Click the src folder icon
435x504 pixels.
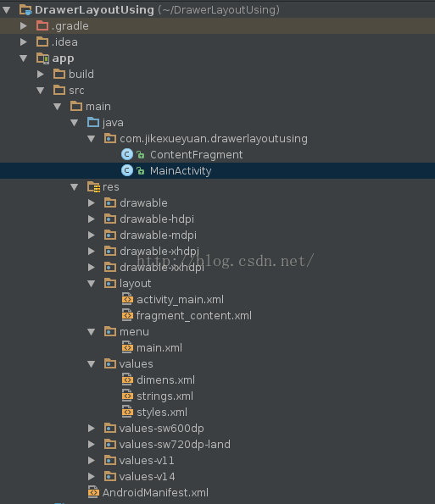tap(59, 90)
